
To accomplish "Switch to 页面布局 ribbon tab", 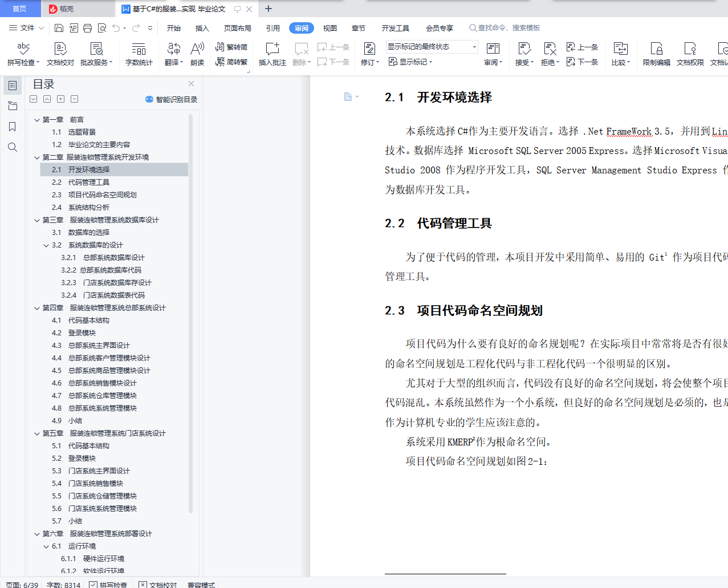I will click(238, 28).
